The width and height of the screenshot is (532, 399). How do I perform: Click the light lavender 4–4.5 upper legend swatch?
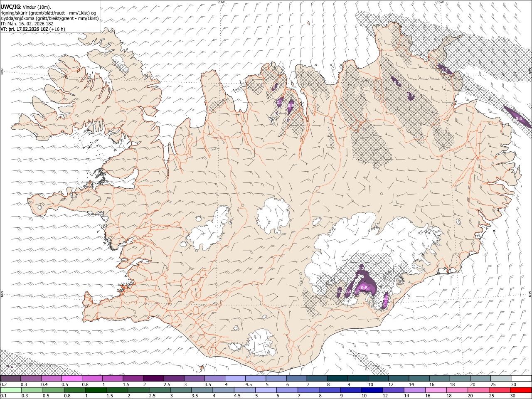coord(234,378)
